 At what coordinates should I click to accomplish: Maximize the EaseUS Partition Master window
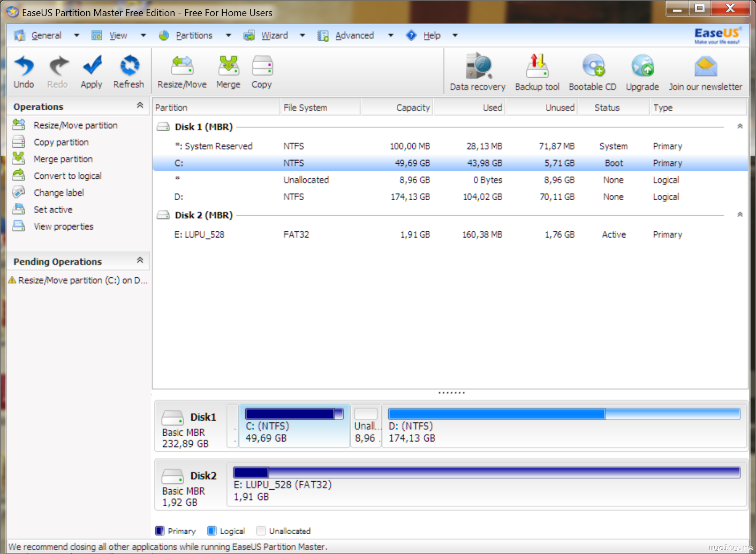[x=700, y=8]
